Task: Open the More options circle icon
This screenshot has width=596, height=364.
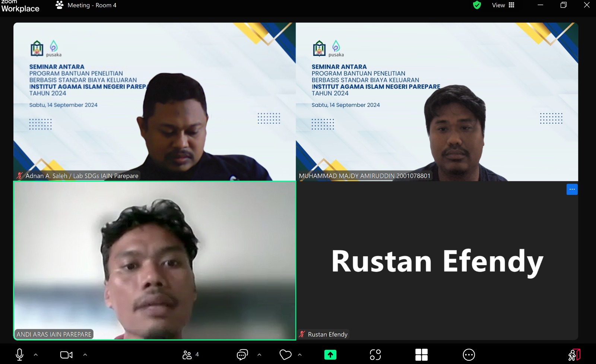Action: pos(469,355)
